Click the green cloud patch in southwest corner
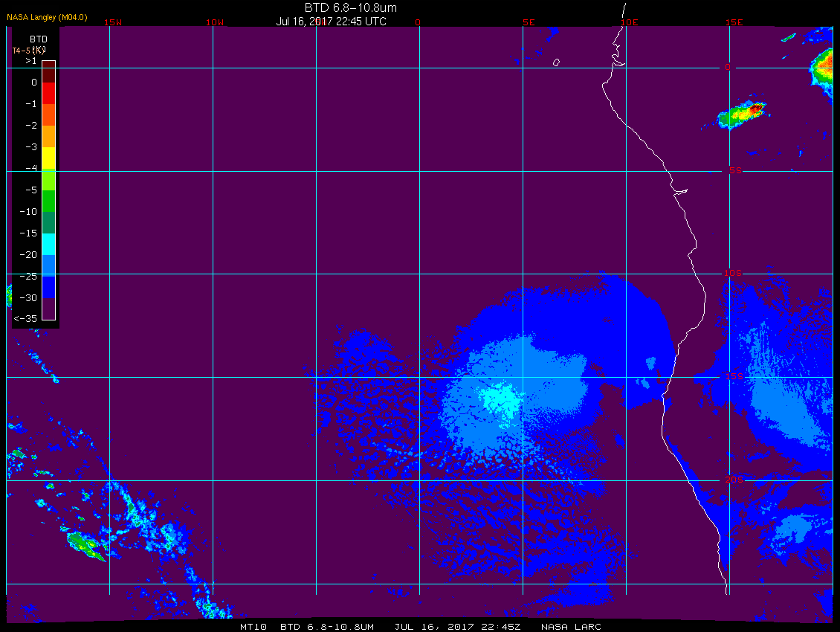This screenshot has height=632, width=840. click(x=87, y=545)
